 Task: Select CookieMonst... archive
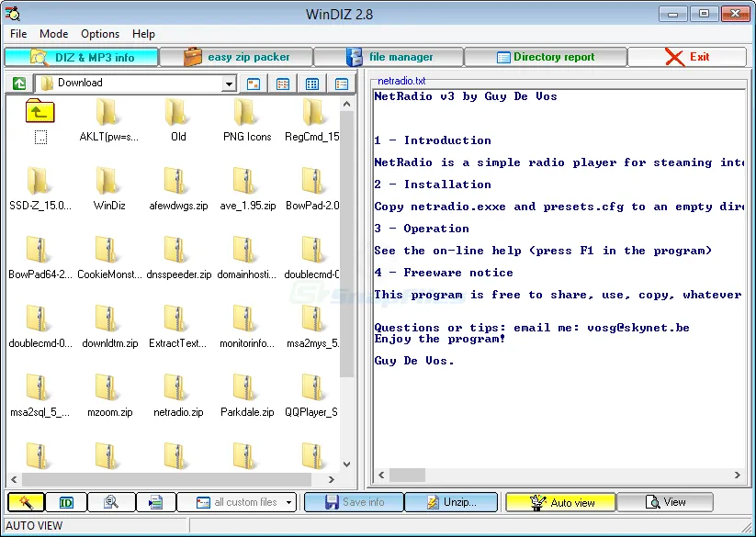(109, 257)
